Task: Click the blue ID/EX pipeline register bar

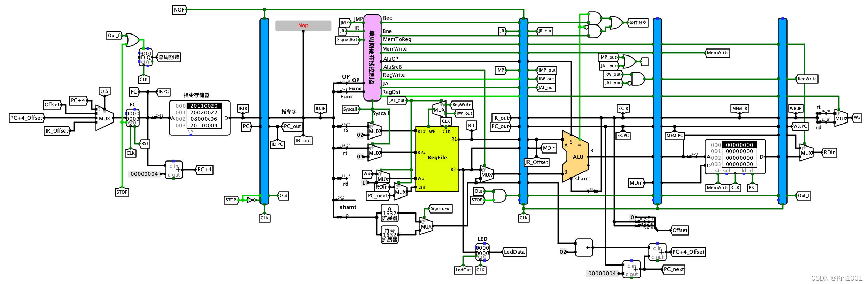Action: [x=524, y=111]
